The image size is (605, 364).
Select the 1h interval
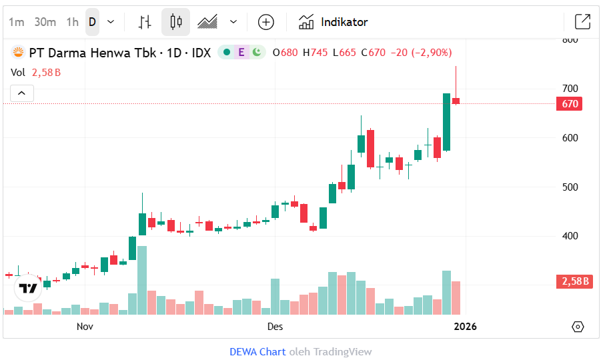pos(72,22)
